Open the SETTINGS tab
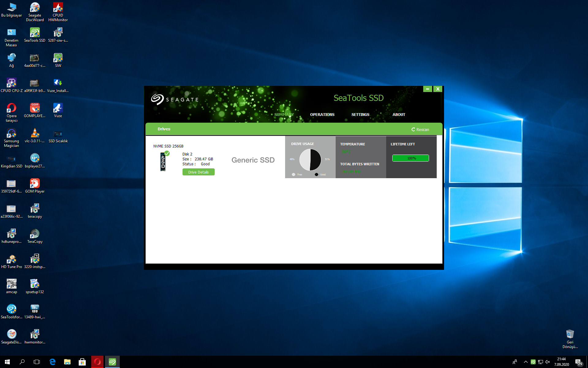Viewport: 588px width, 368px height. pyautogui.click(x=360, y=115)
